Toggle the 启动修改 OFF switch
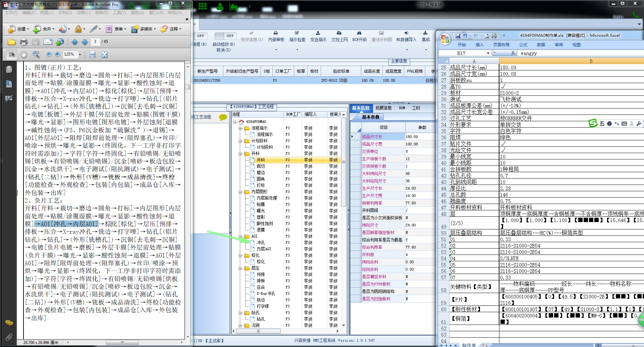This screenshot has height=347, width=644. click(x=225, y=36)
